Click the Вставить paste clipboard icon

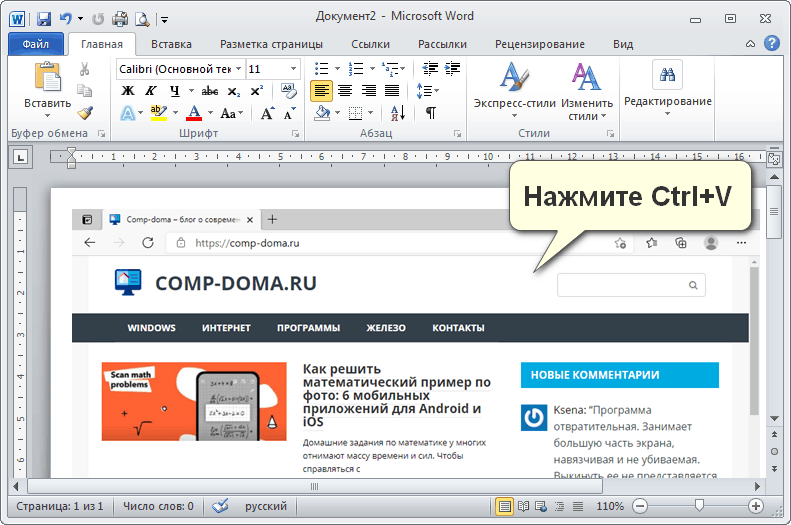click(47, 77)
